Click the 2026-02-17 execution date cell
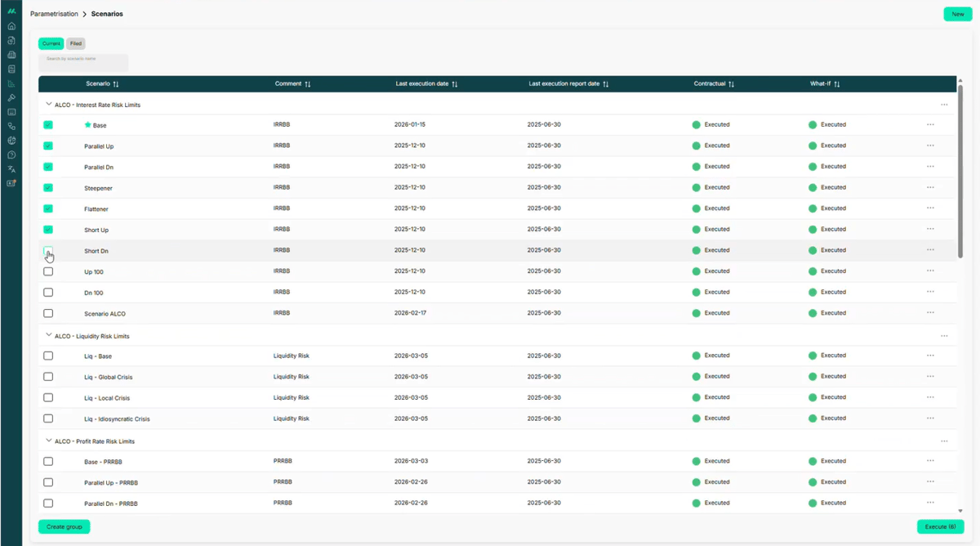This screenshot has height=546, width=980. coord(410,313)
